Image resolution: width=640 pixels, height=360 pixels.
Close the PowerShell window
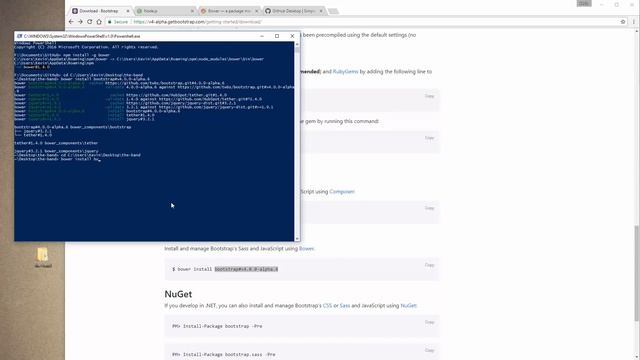click(x=292, y=36)
